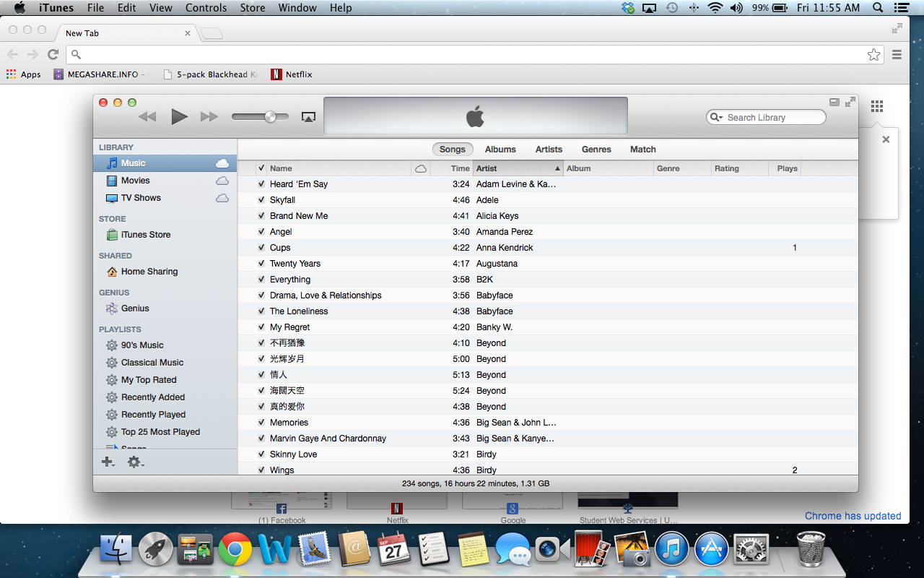Switch to the Genres view
This screenshot has width=924, height=578.
596,150
